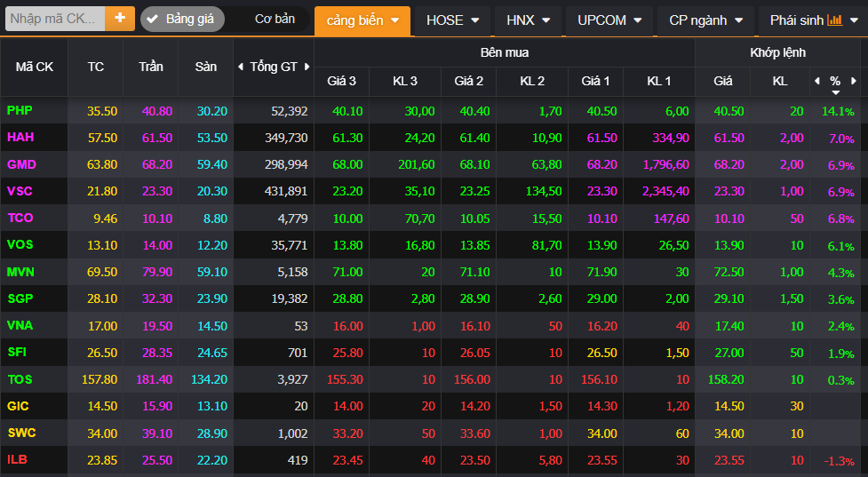This screenshot has width=868, height=477.
Task: Open the HNX exchange dropdown
Action: [x=528, y=20]
